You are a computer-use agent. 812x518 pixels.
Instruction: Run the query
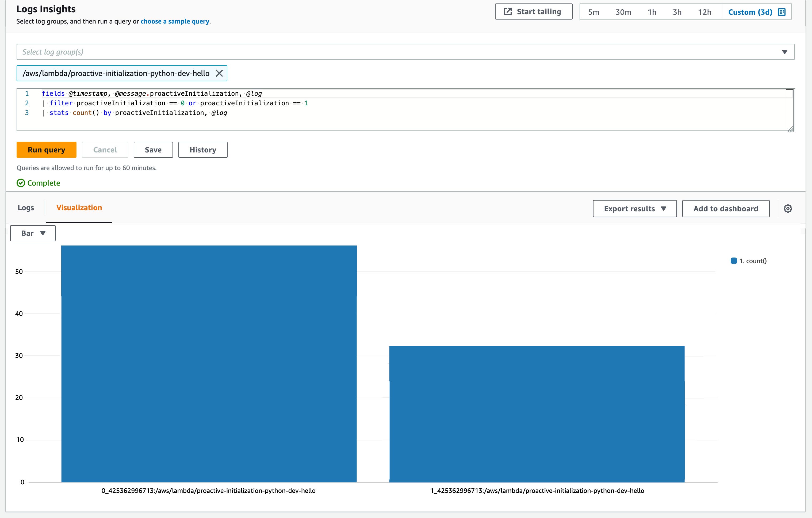(46, 150)
